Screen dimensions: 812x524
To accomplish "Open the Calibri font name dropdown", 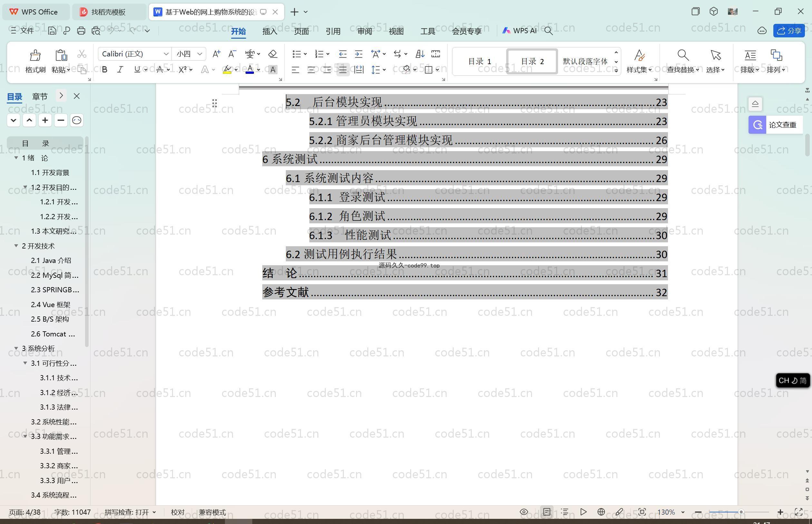I will [166, 54].
